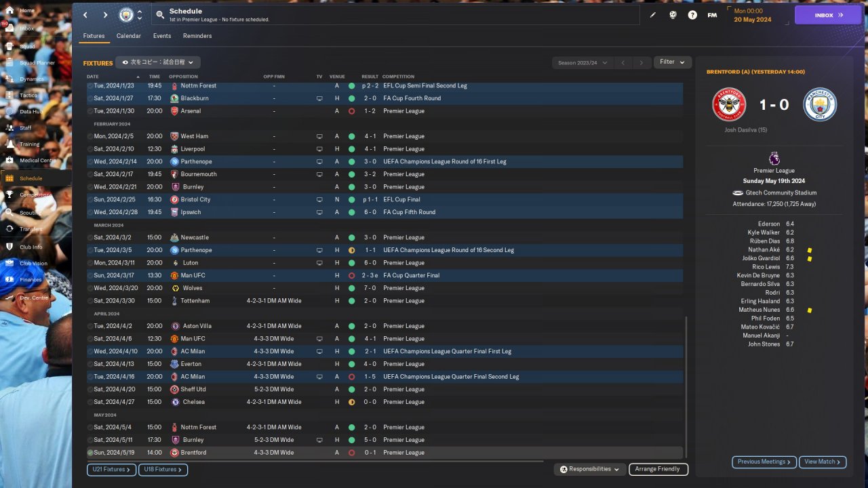Open the Training sidebar icon
The width and height of the screenshot is (868, 488).
tap(9, 144)
